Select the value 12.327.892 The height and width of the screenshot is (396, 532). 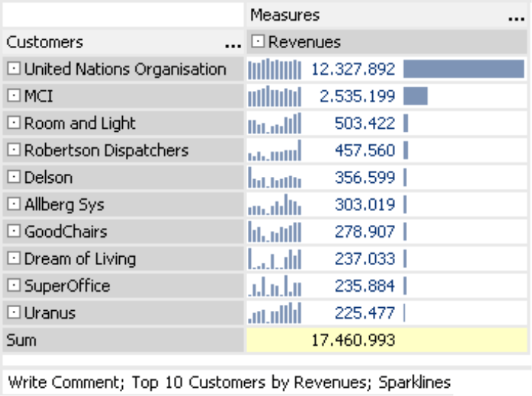click(353, 70)
